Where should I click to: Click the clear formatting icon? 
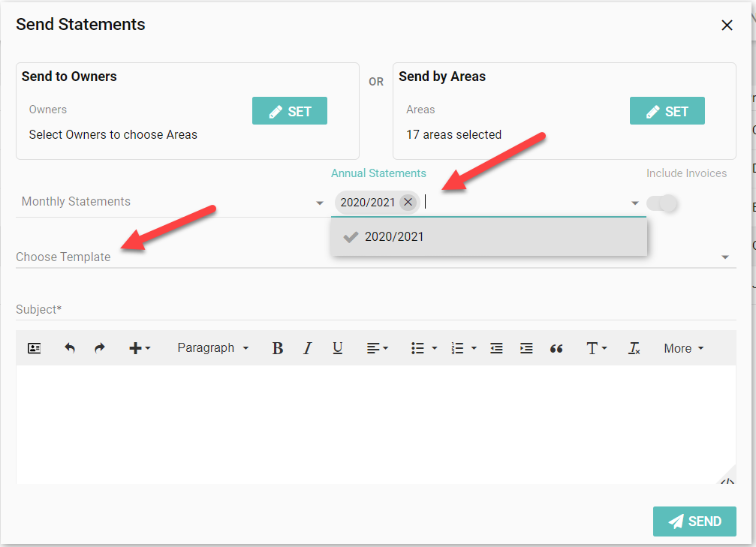[634, 348]
